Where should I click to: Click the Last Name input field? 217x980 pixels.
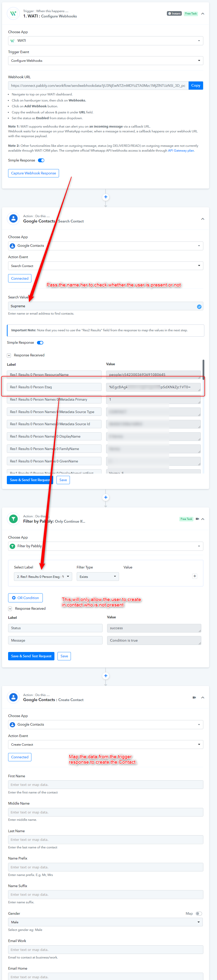pos(105,840)
